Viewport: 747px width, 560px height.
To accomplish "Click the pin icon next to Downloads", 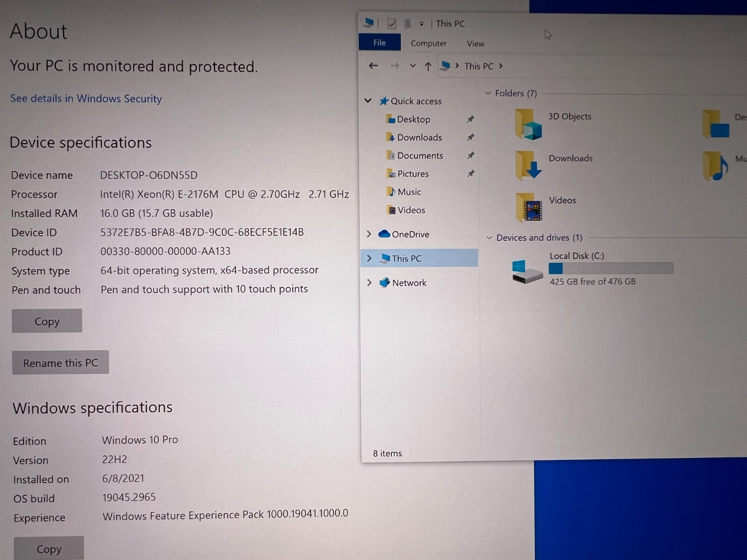I will [x=471, y=137].
